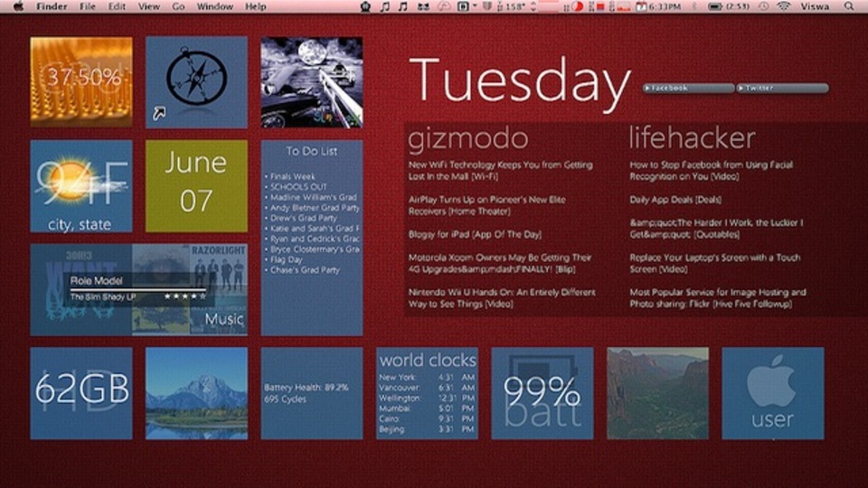This screenshot has width=868, height=488.
Task: Open 'The Harder I Work' quotables article
Action: click(716, 229)
